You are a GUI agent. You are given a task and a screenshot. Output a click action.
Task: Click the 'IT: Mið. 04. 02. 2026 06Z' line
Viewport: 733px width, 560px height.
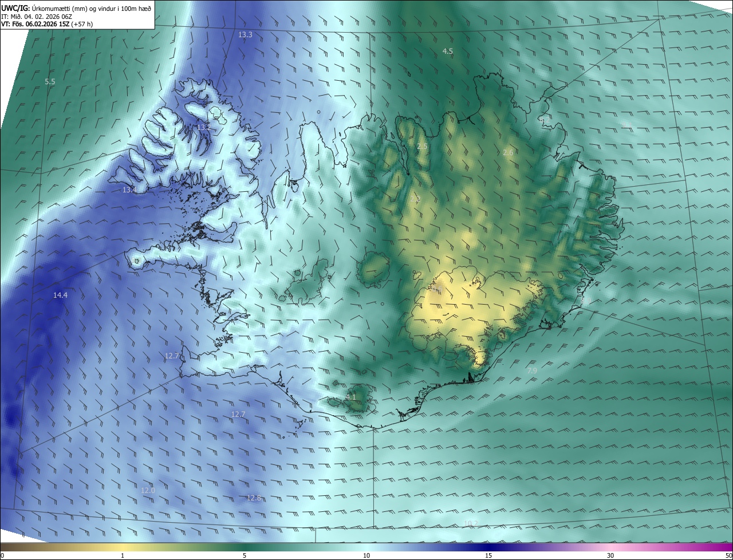click(x=37, y=16)
